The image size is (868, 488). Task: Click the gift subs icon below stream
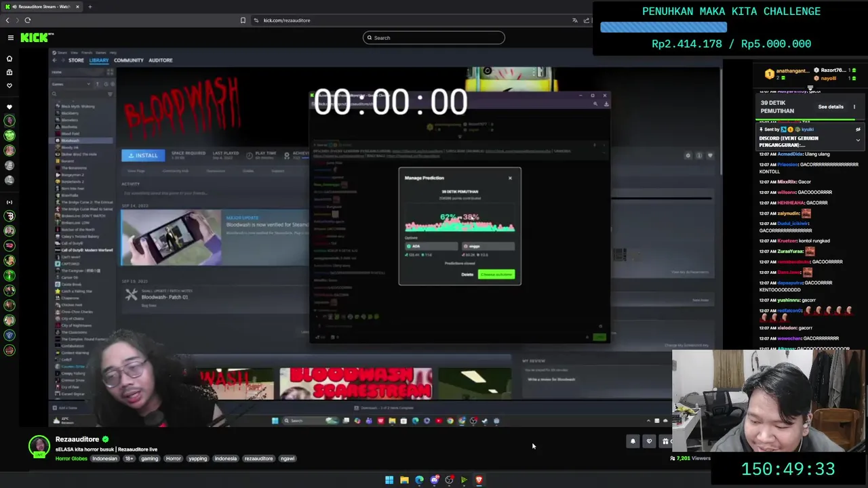[665, 441]
